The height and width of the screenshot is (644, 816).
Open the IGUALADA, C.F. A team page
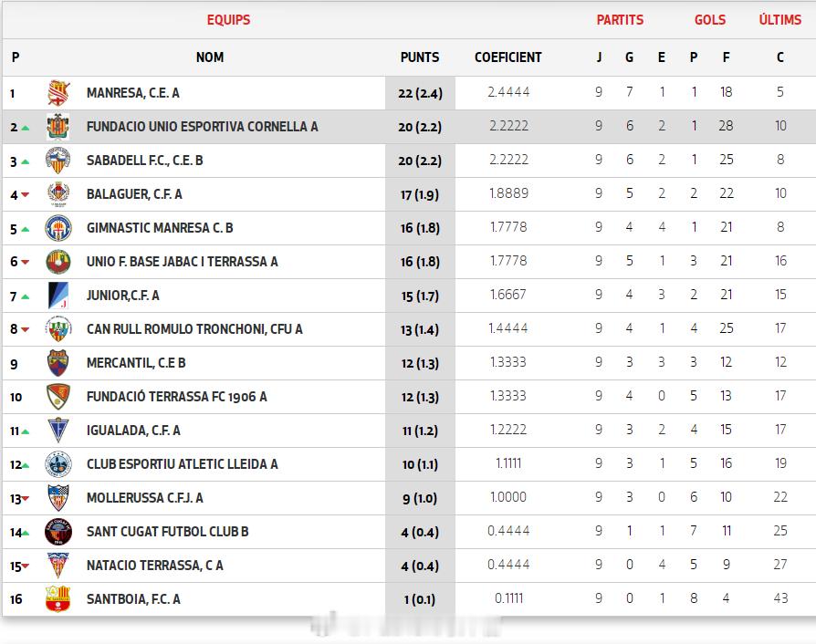133,431
